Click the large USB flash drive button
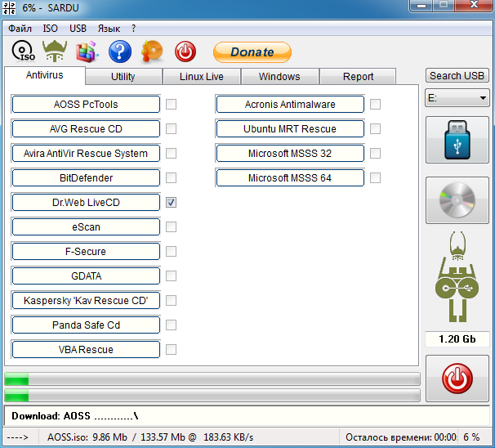The image size is (495, 448). [457, 140]
